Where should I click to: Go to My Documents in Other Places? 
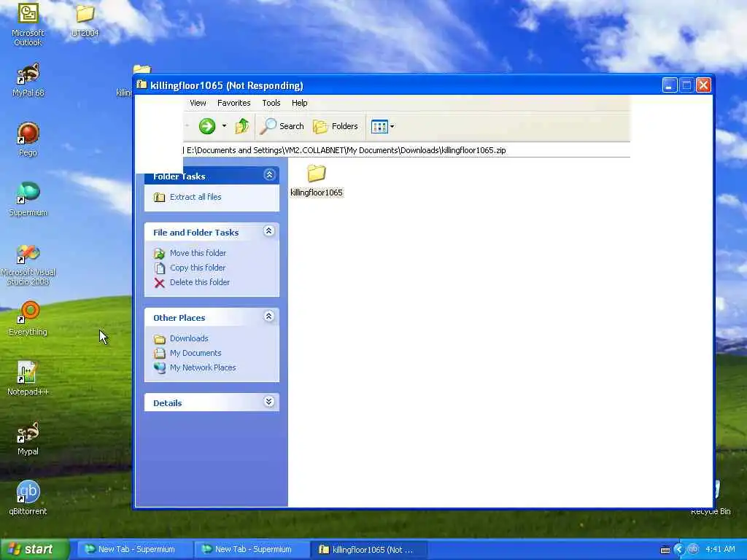point(196,353)
